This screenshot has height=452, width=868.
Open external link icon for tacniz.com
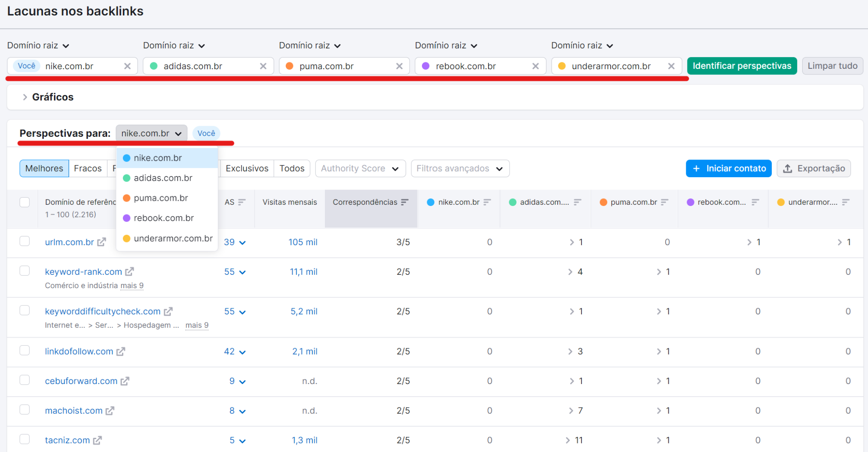[98, 440]
